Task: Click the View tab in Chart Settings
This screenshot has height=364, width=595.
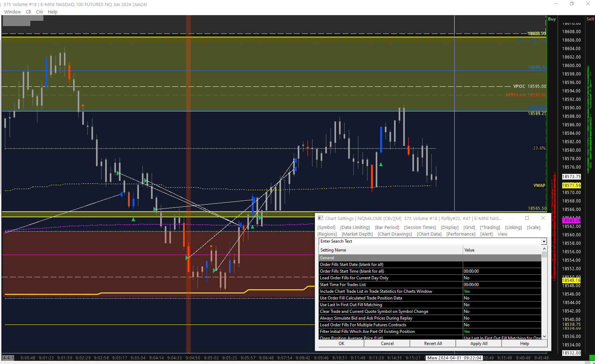Action: [x=502, y=234]
